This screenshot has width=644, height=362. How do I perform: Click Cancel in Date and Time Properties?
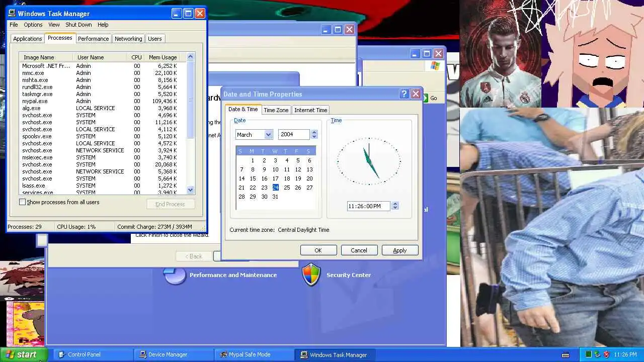click(359, 250)
